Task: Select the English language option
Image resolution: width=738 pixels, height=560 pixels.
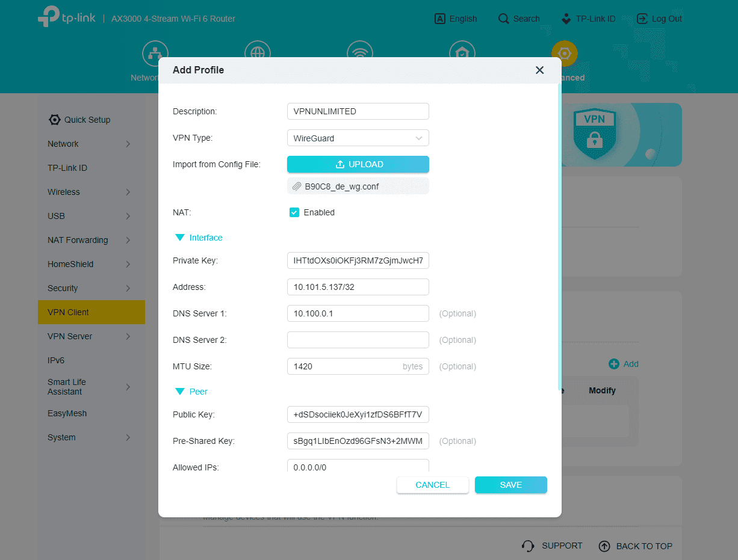Action: pos(456,19)
